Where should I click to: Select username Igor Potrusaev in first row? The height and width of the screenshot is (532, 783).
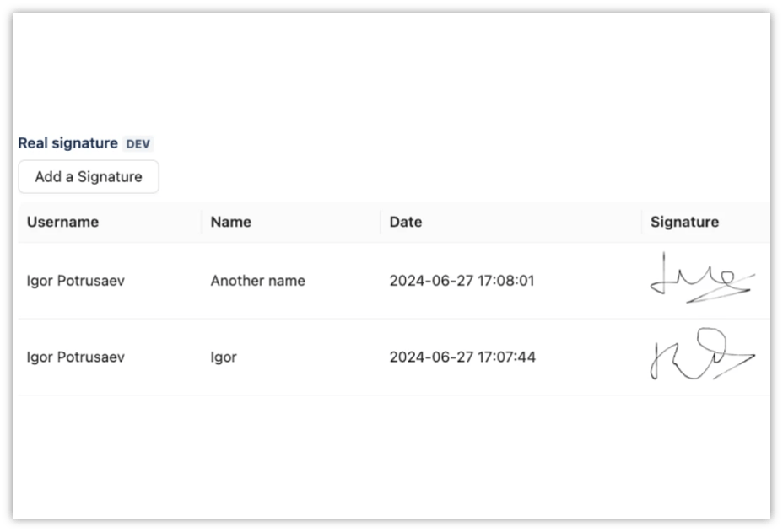75,281
